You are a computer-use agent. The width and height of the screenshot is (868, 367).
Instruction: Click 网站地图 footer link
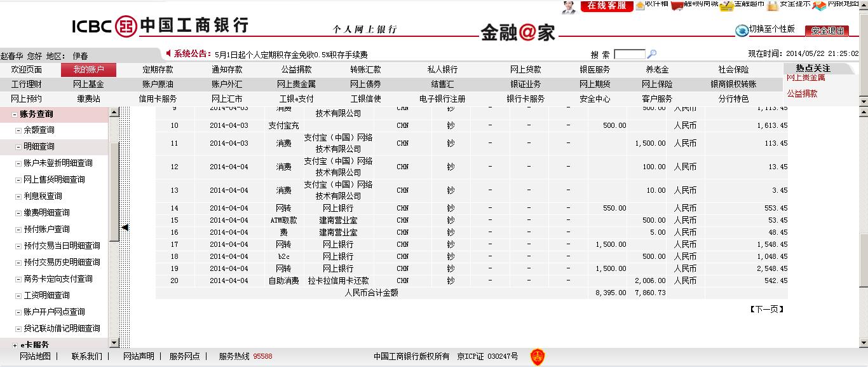tap(35, 356)
